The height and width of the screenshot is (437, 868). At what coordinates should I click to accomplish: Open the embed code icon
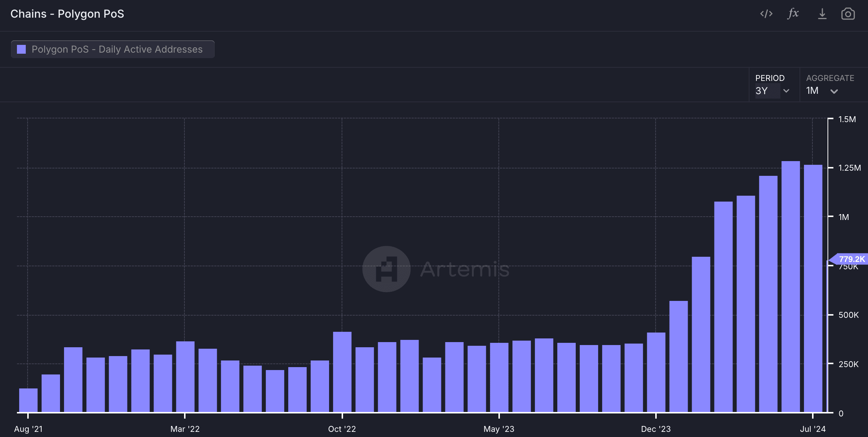[766, 14]
